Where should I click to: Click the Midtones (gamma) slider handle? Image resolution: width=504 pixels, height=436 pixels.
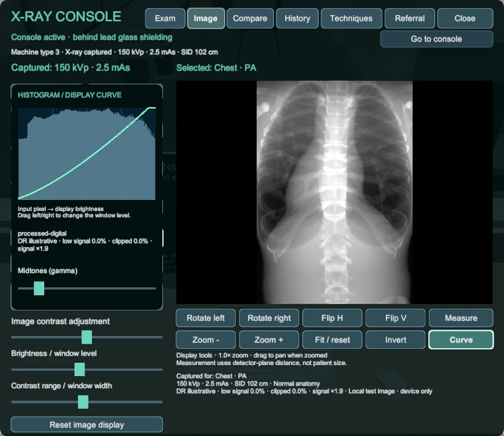39,288
